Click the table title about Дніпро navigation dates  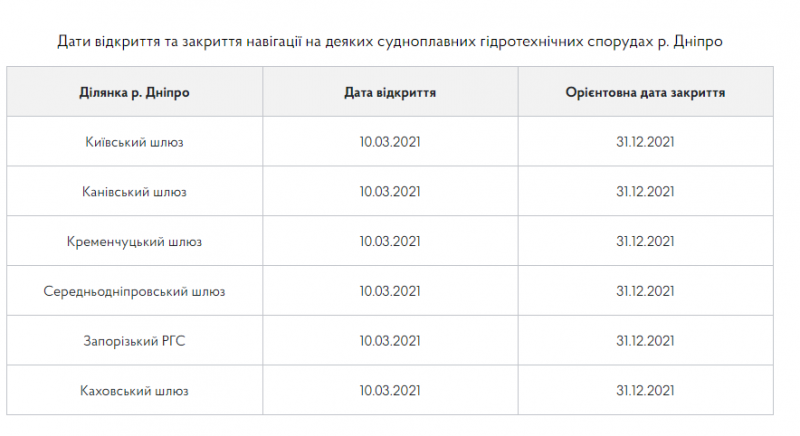pyautogui.click(x=390, y=41)
